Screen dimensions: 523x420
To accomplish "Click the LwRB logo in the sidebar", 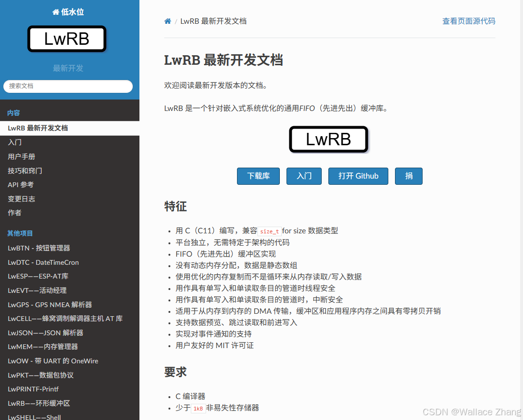I will (67, 39).
